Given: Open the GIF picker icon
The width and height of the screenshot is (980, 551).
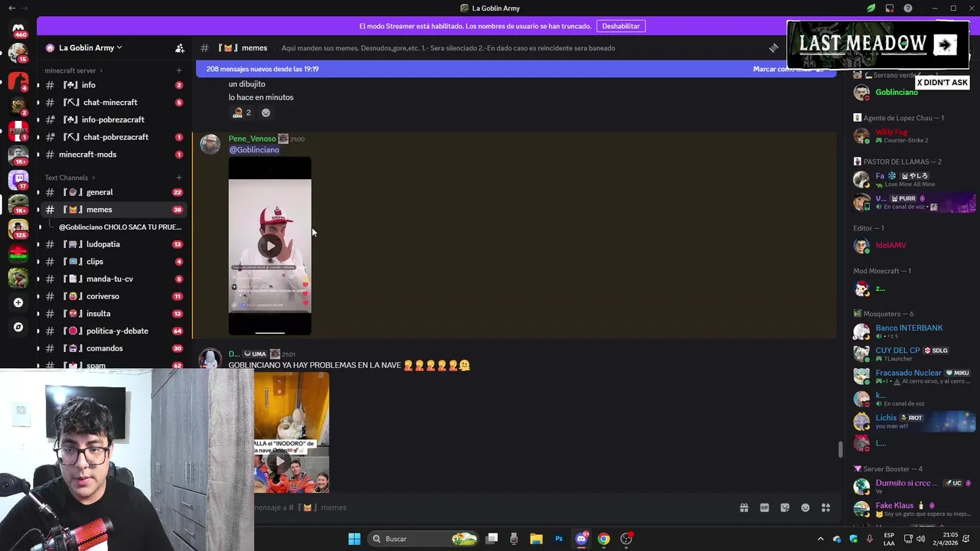Looking at the screenshot, I should [x=764, y=507].
